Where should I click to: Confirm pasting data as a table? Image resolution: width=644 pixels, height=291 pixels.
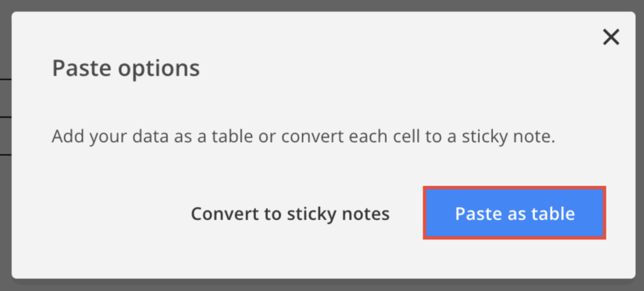[x=514, y=214]
